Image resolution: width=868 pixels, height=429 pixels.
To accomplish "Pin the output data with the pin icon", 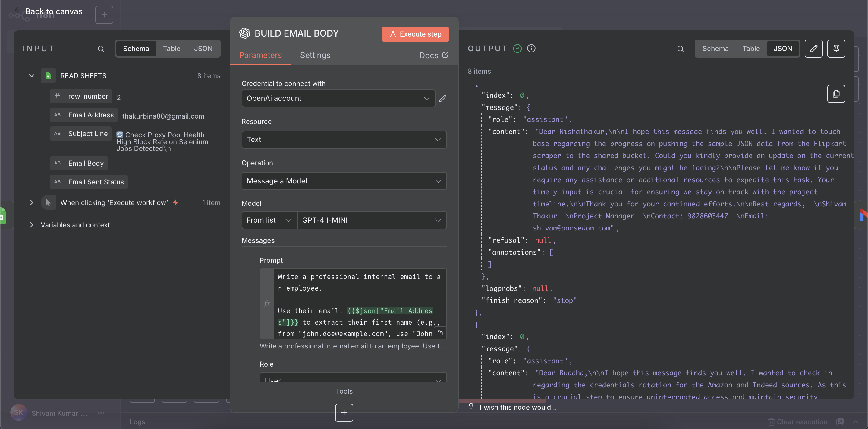I will (x=836, y=49).
